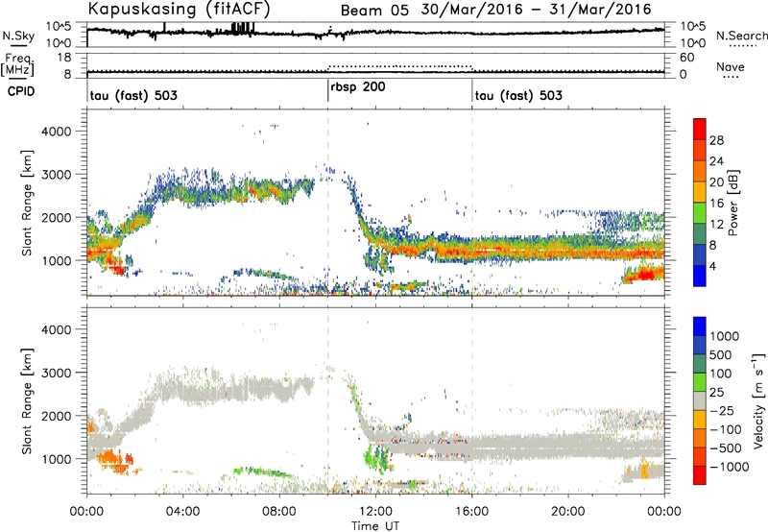
Task: Click the "Kapuskasing (fitACF)" plot title
Action: 179,9
